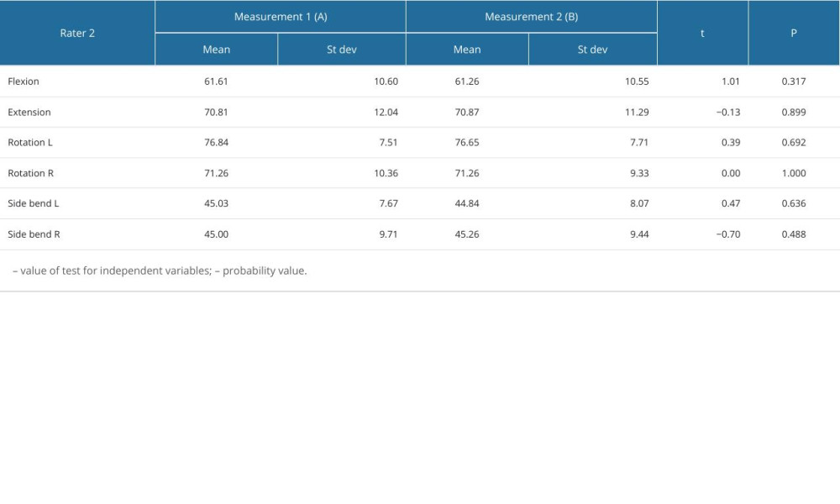Screen dimensions: 840x504
Task: Click Rotation L P value 0.692
Action: point(794,143)
